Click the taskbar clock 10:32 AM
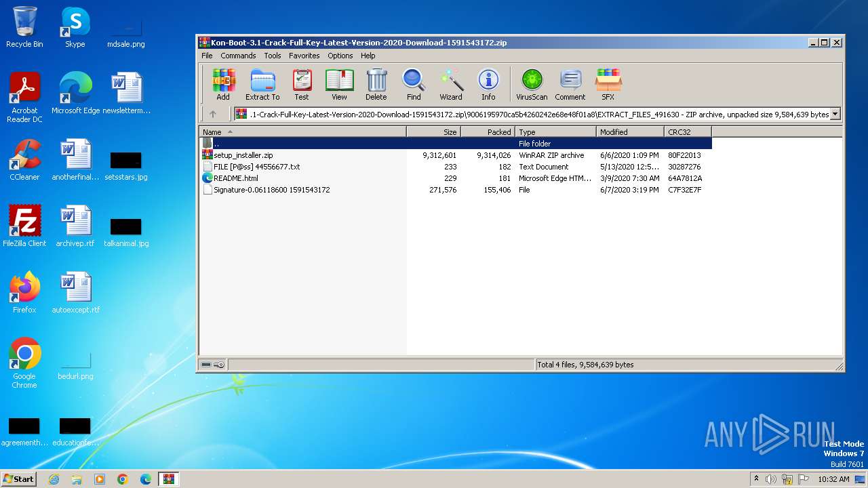Screen dimensions: 868x488 [833, 479]
